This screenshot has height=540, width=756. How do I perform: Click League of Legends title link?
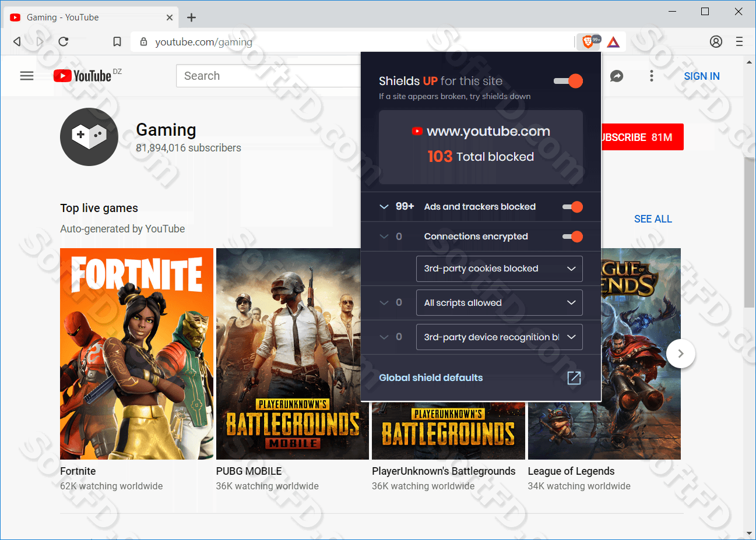[571, 471]
